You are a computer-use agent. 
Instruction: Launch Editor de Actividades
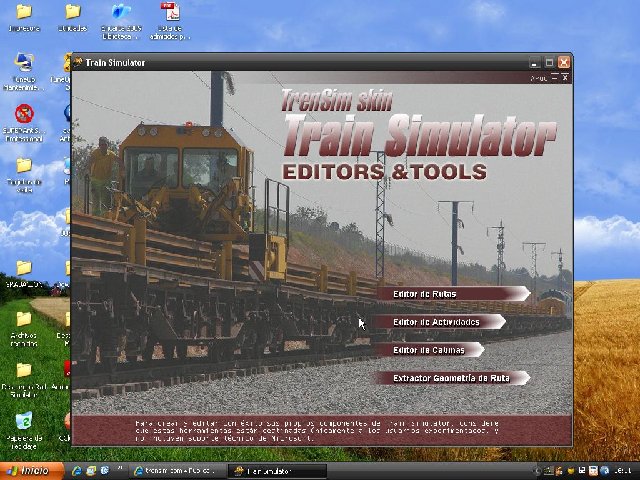tap(441, 322)
